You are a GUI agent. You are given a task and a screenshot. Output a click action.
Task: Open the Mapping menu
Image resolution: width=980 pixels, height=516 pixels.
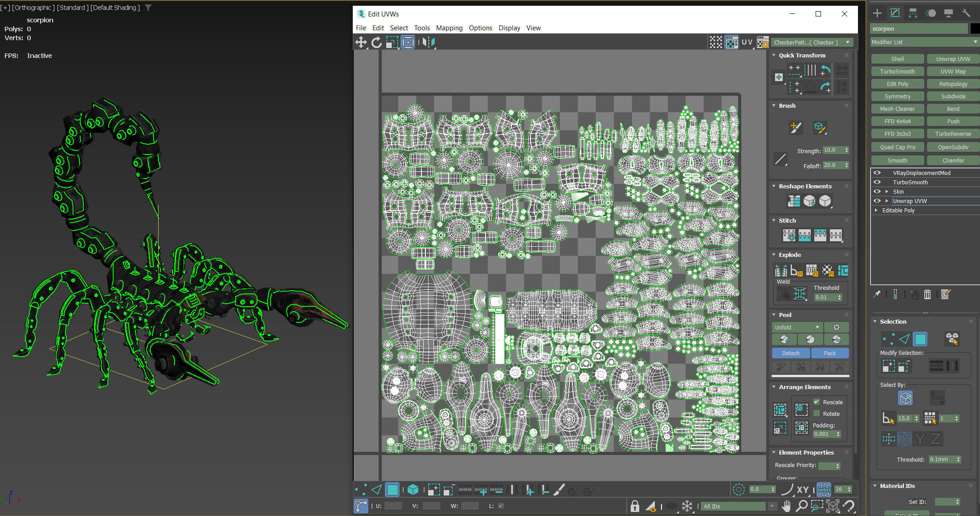(x=449, y=28)
